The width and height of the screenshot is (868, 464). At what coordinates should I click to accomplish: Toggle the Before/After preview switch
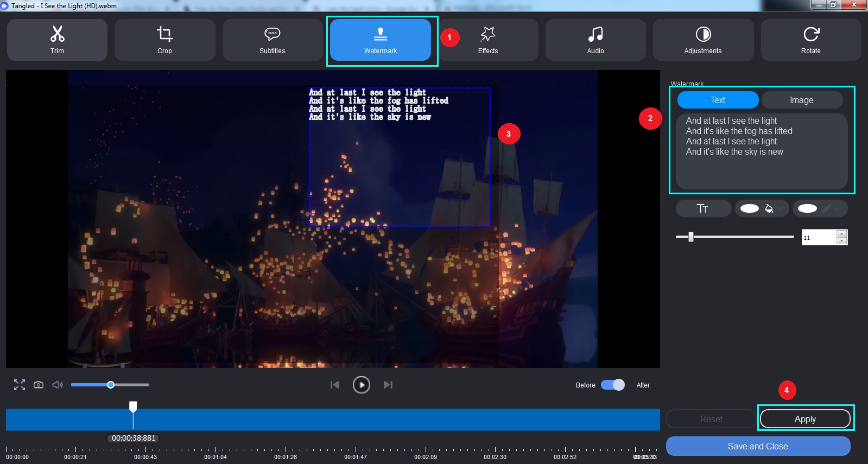pos(613,385)
